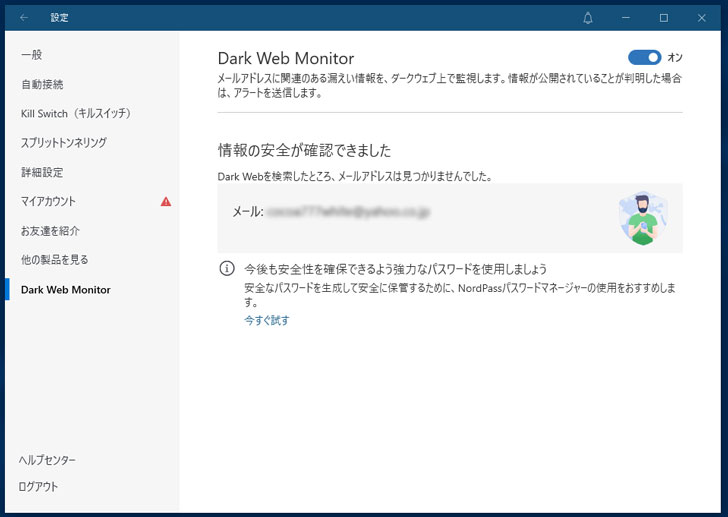The height and width of the screenshot is (517, 728).
Task: Maximize the settings window
Action: coord(664,18)
